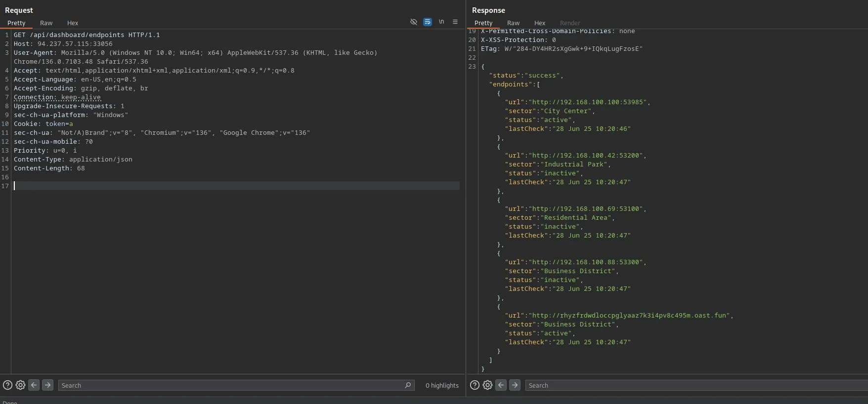
Task: Go to previous match in Request search
Action: pyautogui.click(x=34, y=385)
